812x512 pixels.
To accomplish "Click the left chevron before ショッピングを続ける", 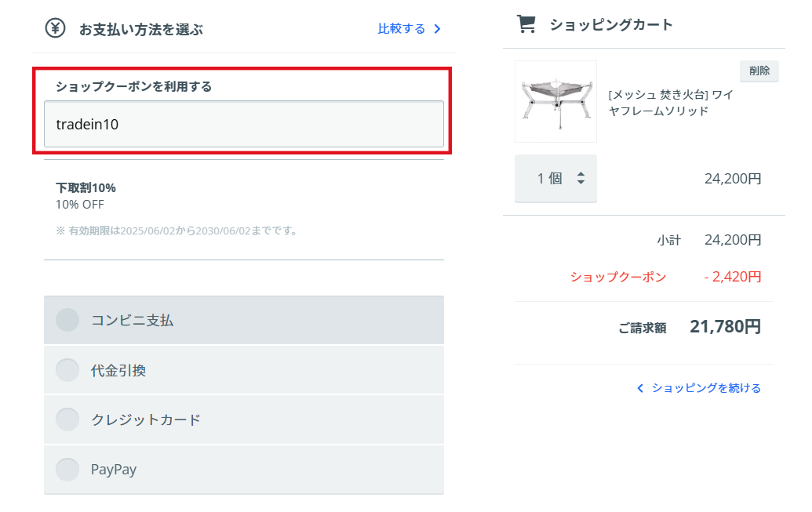I will tap(640, 388).
